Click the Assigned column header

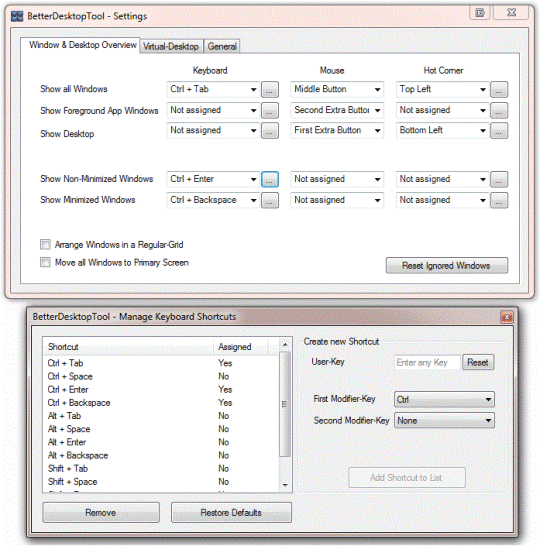[x=241, y=347]
